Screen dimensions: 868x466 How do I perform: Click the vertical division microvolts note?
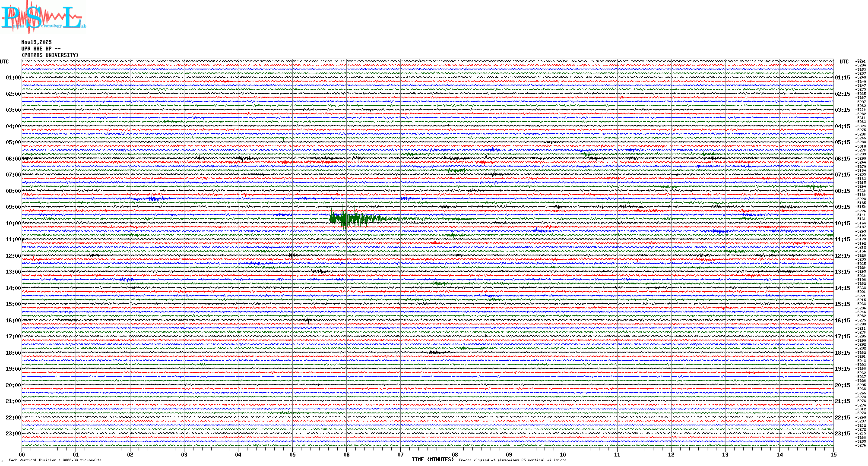click(x=55, y=460)
